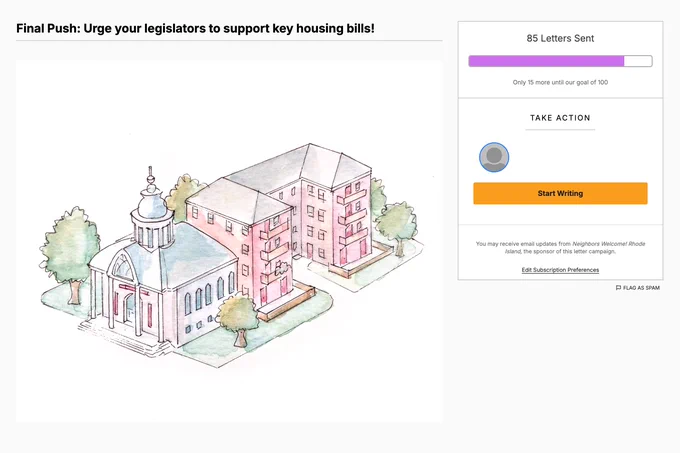Click the goal of 100 progress caption

(x=560, y=82)
